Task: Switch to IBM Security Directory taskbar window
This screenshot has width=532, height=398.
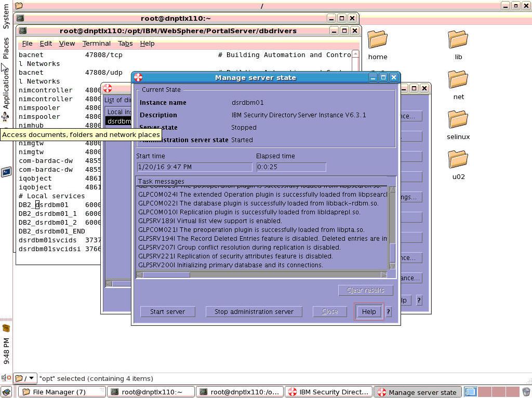Action: click(x=329, y=392)
